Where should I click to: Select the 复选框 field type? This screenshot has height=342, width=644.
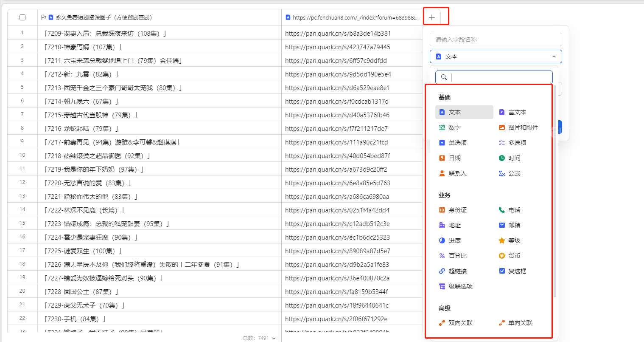pyautogui.click(x=512, y=271)
